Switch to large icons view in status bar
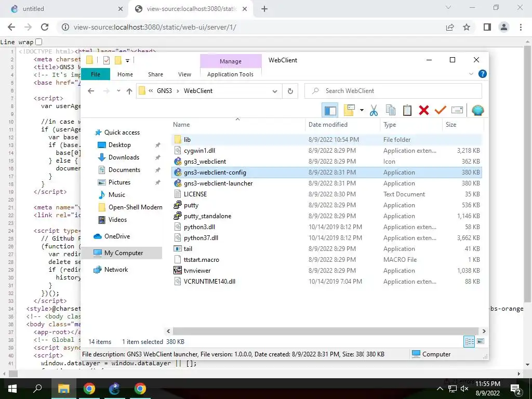Screen dimensions: 532x399 (x=481, y=341)
